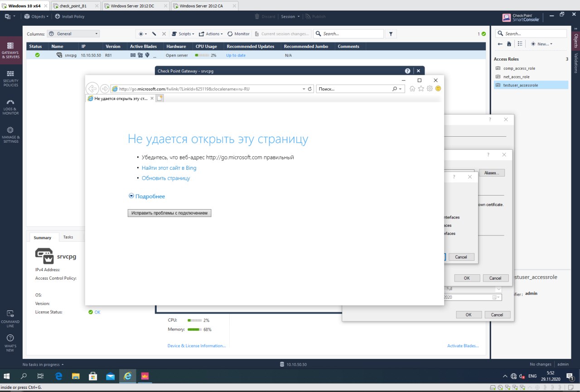This screenshot has height=392, width=580.
Task: Expand the Actions dropdown
Action: click(211, 34)
